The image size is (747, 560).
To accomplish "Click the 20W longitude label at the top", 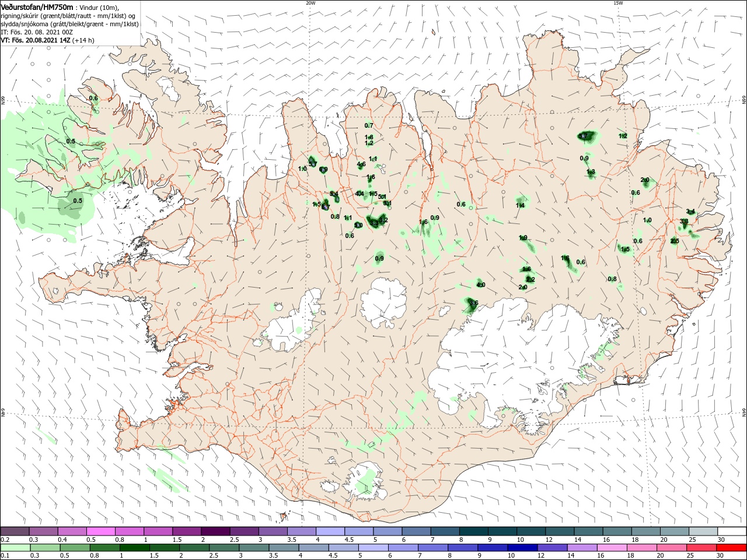I will tap(310, 3).
